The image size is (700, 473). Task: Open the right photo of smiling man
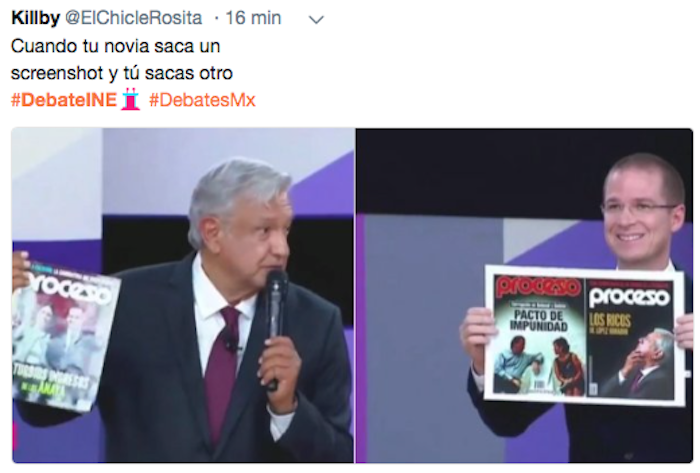pyautogui.click(x=525, y=295)
